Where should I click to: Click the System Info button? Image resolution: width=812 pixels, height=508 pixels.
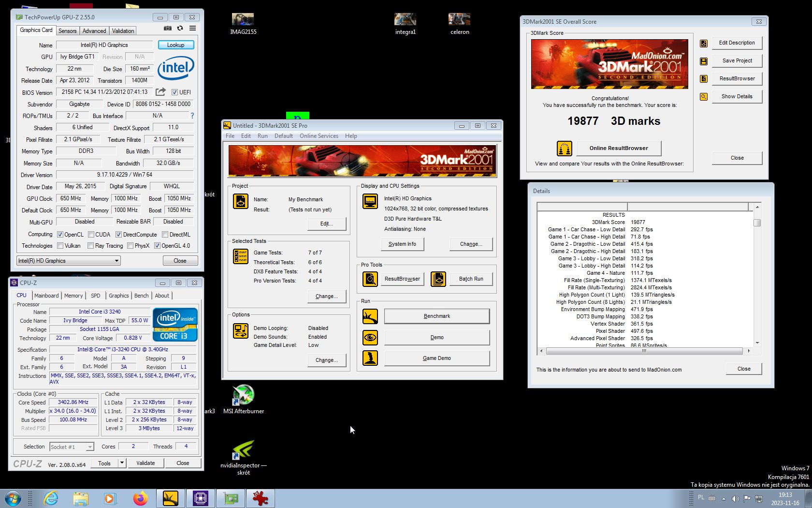pos(402,244)
